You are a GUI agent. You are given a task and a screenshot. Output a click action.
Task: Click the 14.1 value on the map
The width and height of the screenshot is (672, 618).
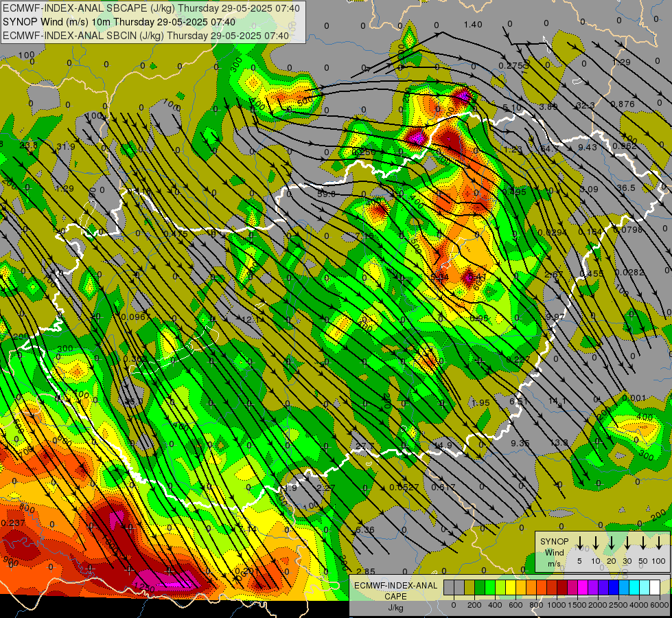tap(557, 400)
